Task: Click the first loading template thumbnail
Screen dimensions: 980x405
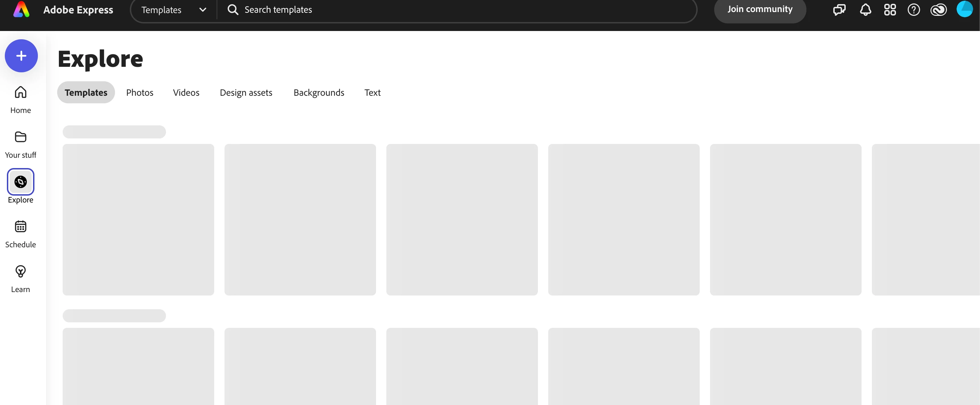Action: coord(138,219)
